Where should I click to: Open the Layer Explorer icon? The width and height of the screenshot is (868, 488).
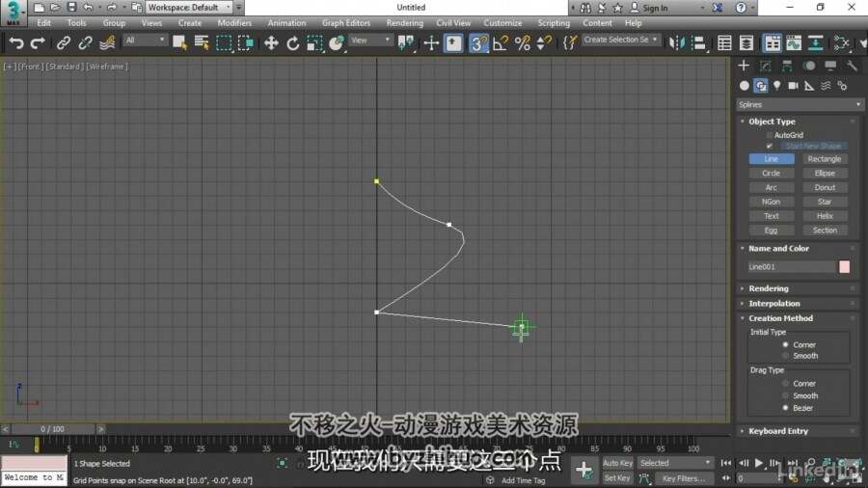746,43
